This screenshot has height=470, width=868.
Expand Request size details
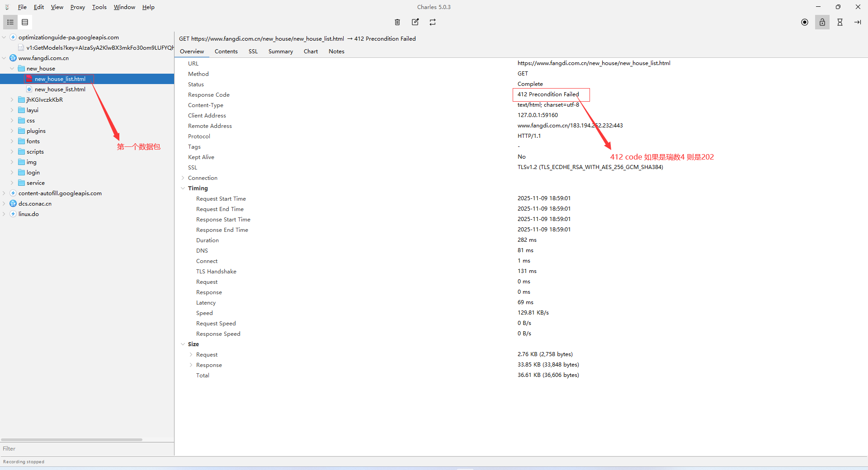pyautogui.click(x=191, y=355)
